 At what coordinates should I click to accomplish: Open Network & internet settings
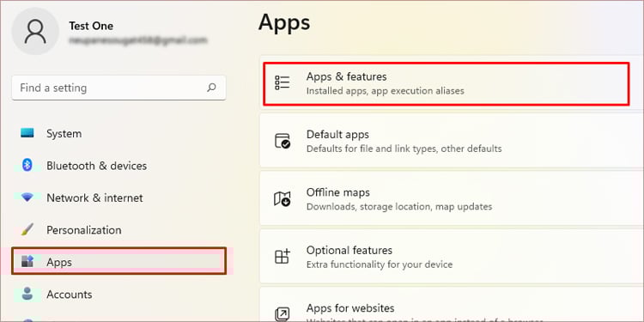[x=118, y=197]
